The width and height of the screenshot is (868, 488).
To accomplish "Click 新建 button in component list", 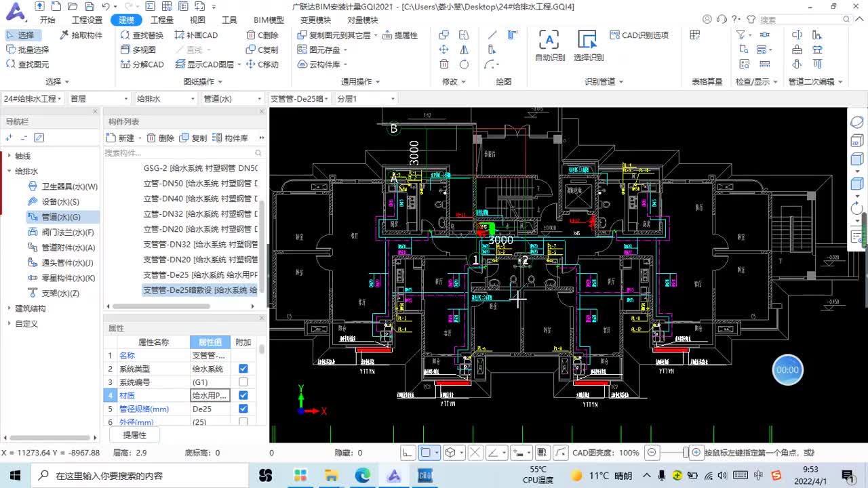I will pos(121,138).
